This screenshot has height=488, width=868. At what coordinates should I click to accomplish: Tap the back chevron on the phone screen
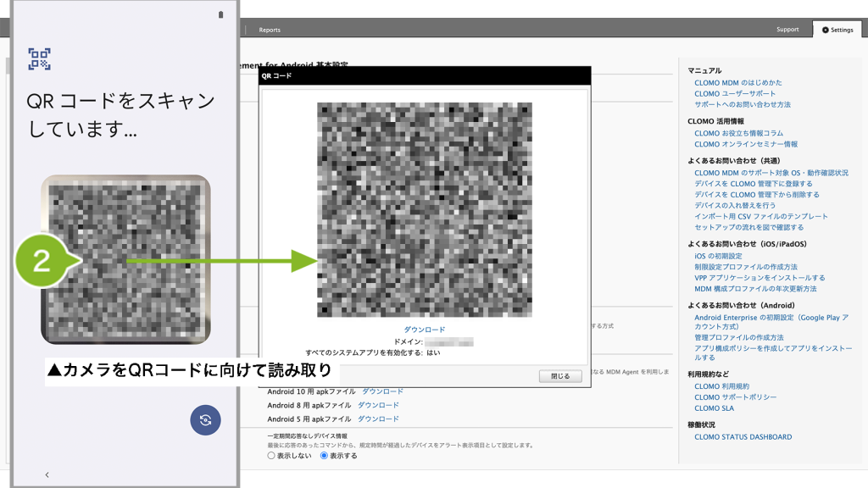tap(47, 474)
